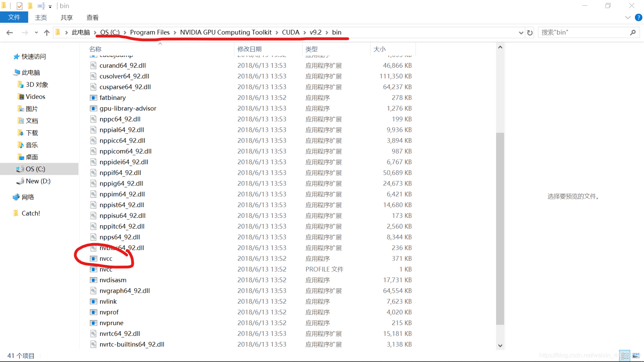Go back with the back arrow
The image size is (644, 362).
[x=10, y=33]
